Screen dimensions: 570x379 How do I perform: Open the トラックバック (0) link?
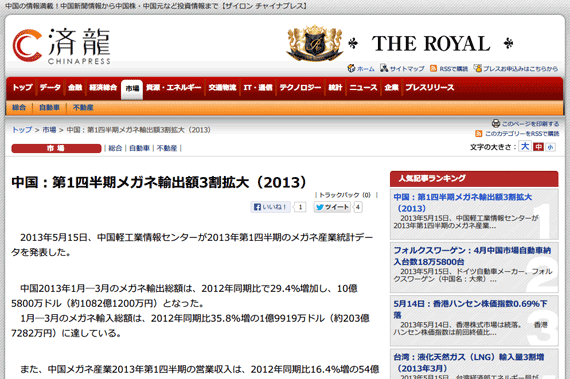point(345,195)
